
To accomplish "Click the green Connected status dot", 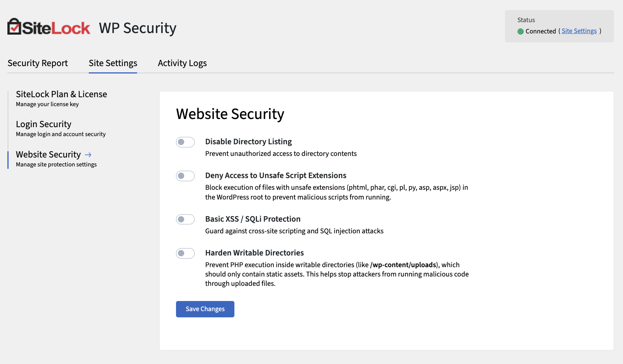I will (521, 31).
